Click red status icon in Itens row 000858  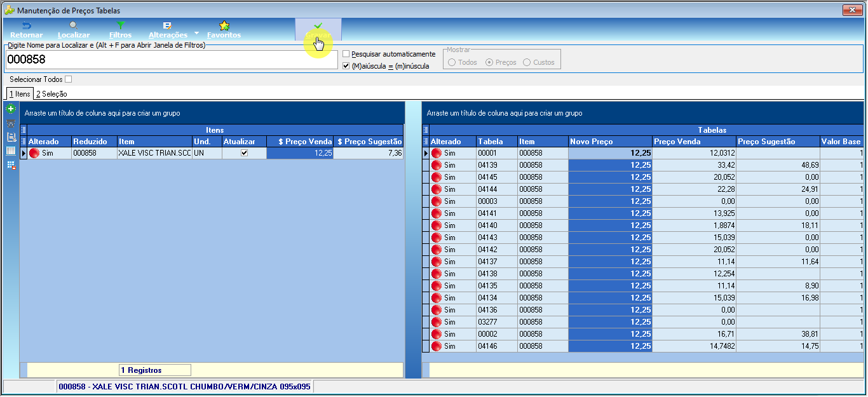coord(34,153)
